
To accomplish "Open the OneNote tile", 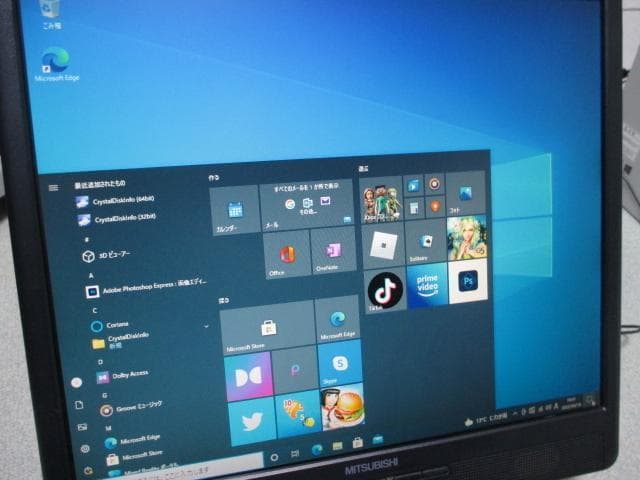I will coord(333,250).
